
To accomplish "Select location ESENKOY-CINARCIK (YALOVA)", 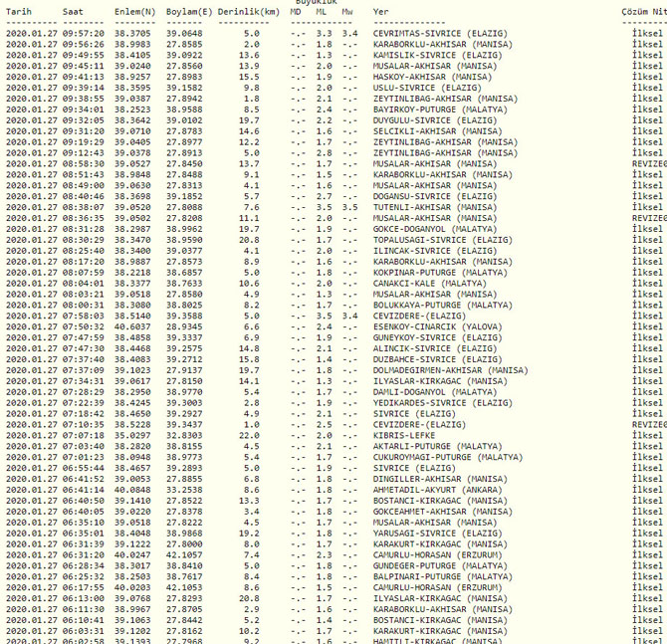I will tap(438, 327).
